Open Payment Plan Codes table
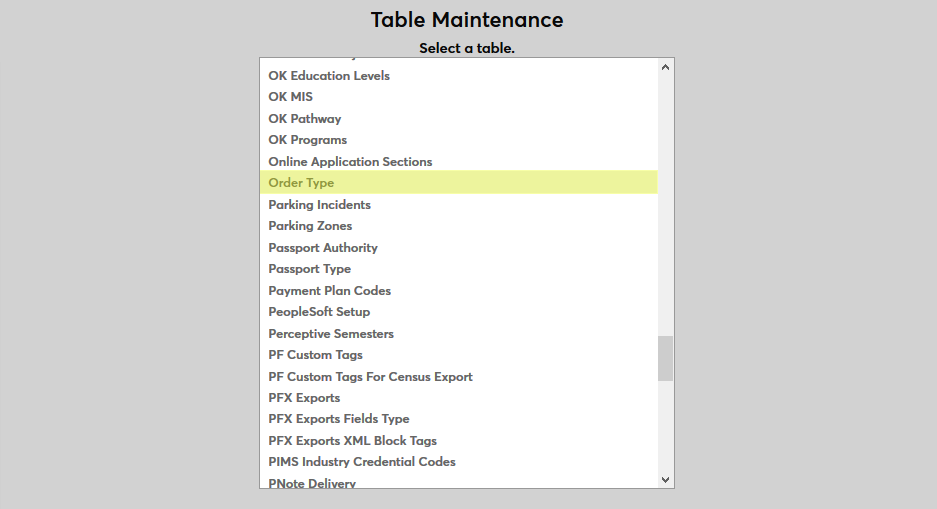The image size is (937, 509). pyautogui.click(x=330, y=291)
